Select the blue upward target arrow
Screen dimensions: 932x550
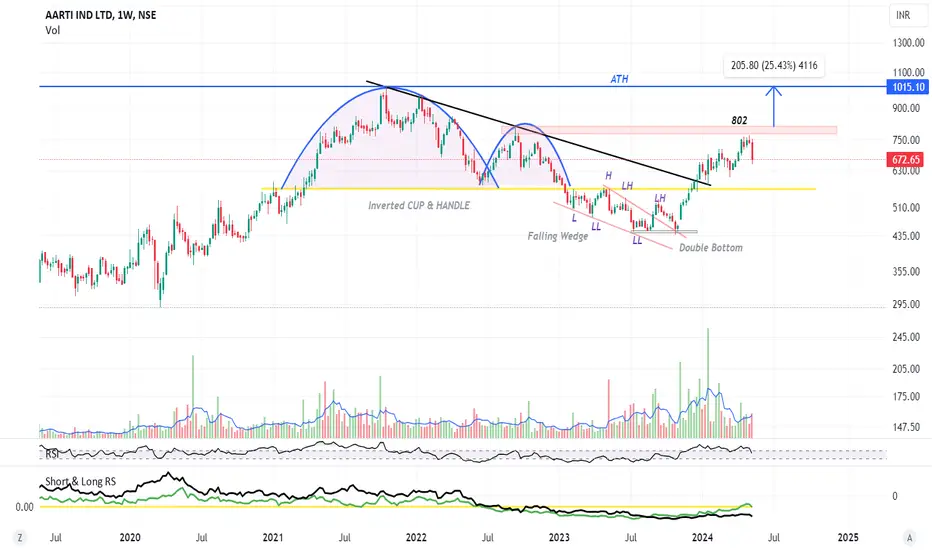(773, 106)
